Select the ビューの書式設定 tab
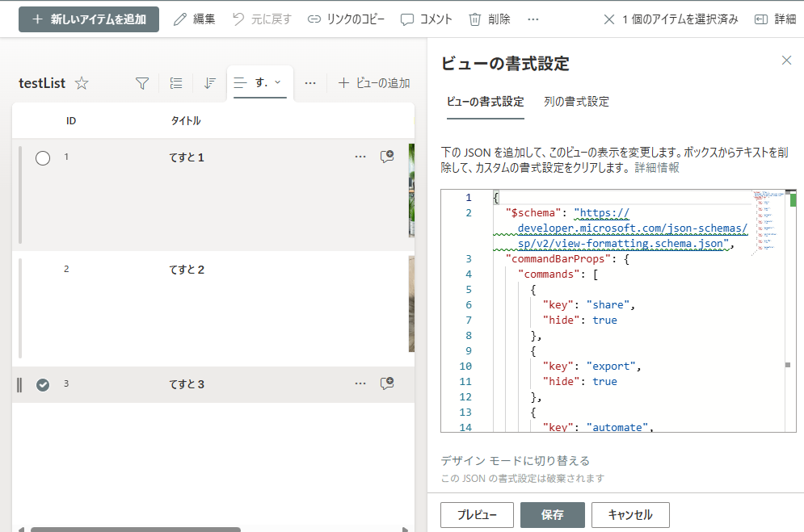Image resolution: width=804 pixels, height=532 pixels. coord(485,102)
